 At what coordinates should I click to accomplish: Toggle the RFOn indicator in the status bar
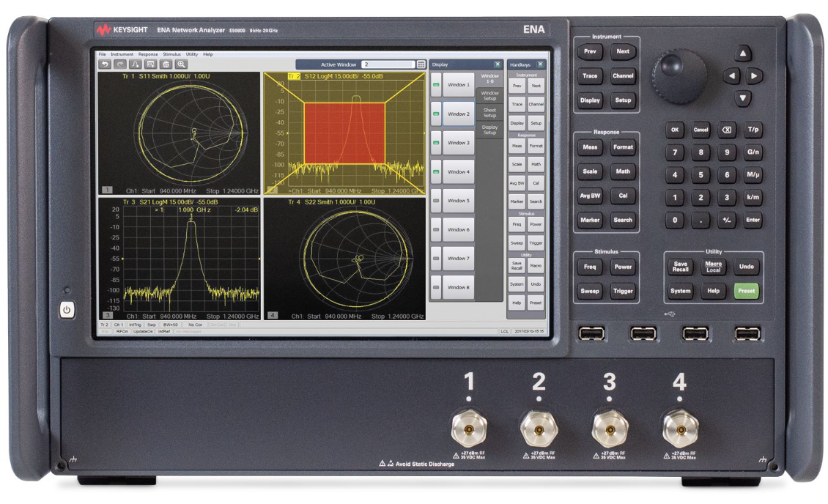click(x=122, y=331)
